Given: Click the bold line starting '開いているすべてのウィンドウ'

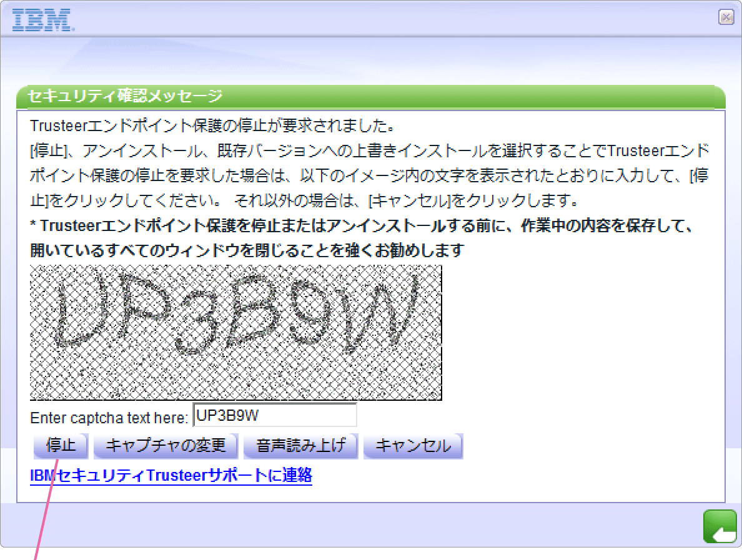Looking at the screenshot, I should pyautogui.click(x=247, y=250).
